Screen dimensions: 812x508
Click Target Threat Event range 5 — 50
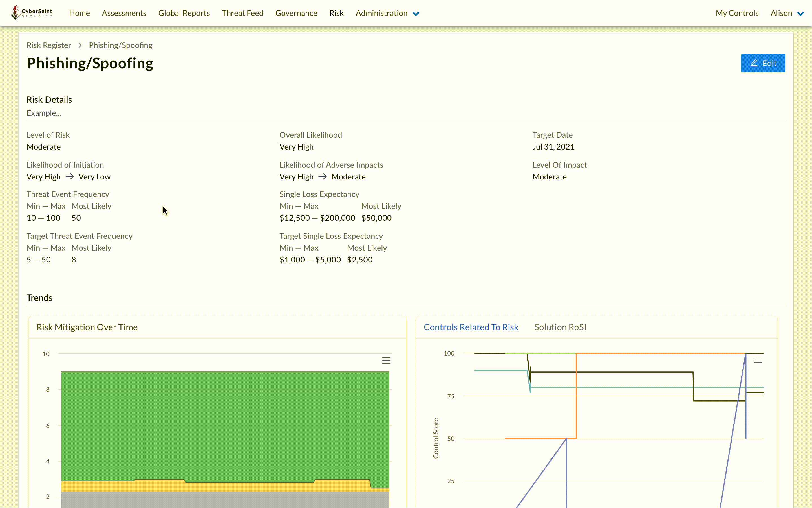pos(39,260)
